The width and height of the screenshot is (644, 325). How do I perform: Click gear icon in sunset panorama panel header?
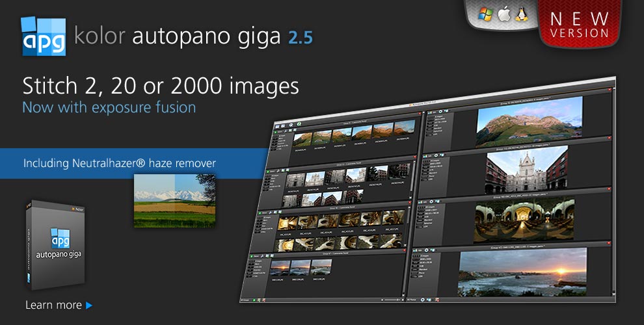coord(426,250)
